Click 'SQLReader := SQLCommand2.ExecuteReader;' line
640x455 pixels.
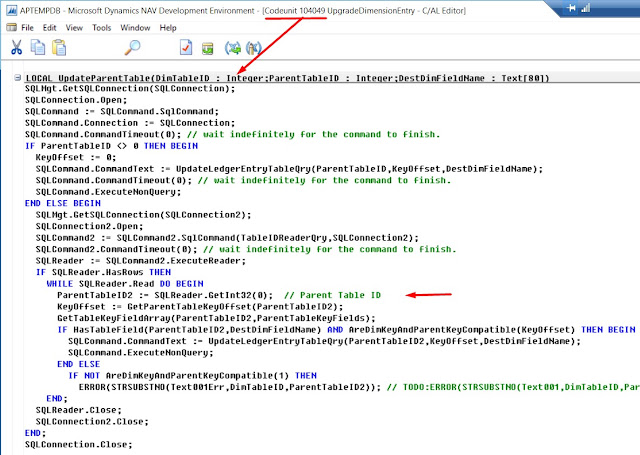(x=141, y=260)
